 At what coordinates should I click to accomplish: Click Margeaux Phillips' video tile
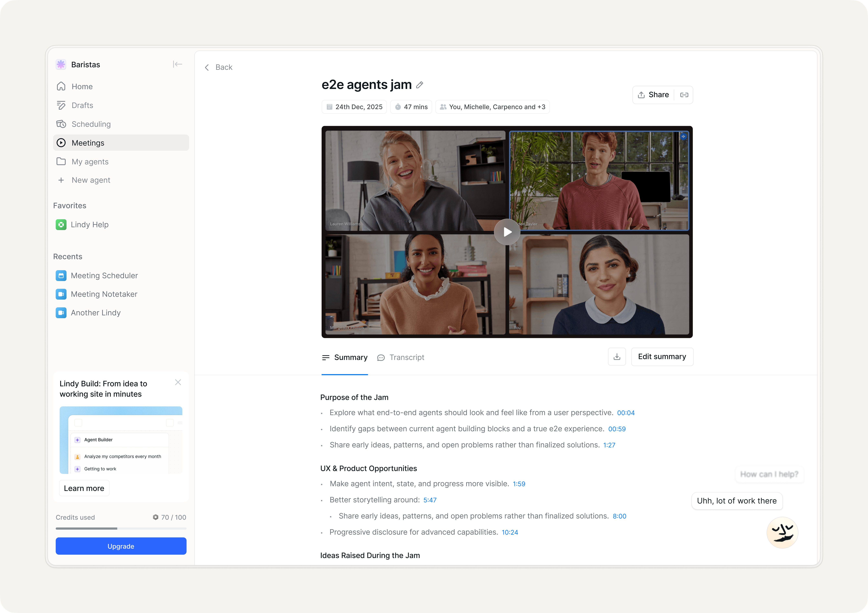[x=416, y=284]
